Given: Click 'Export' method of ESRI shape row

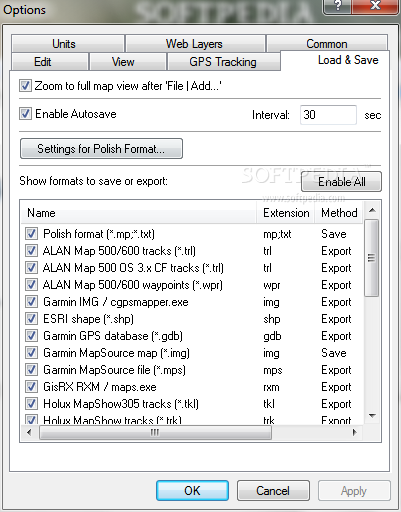Looking at the screenshot, I should tap(336, 319).
